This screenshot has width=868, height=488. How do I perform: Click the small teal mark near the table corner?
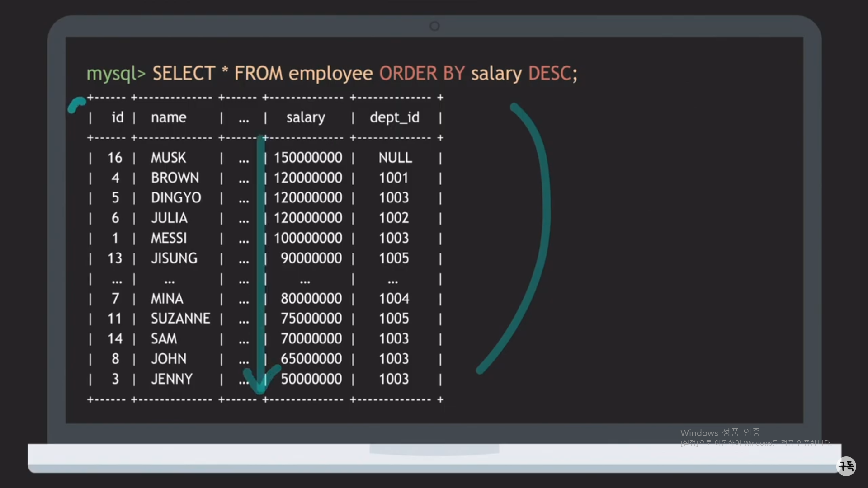pyautogui.click(x=76, y=105)
